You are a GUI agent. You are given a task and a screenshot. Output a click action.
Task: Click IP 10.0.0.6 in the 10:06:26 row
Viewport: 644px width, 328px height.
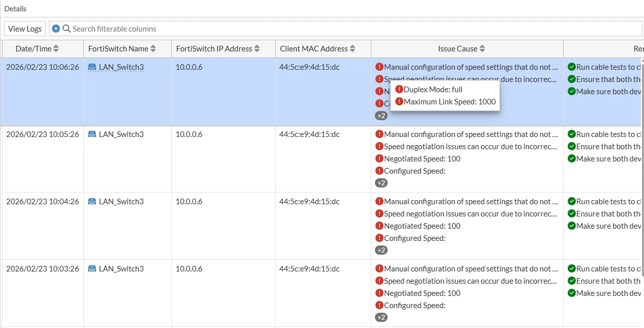coord(189,67)
